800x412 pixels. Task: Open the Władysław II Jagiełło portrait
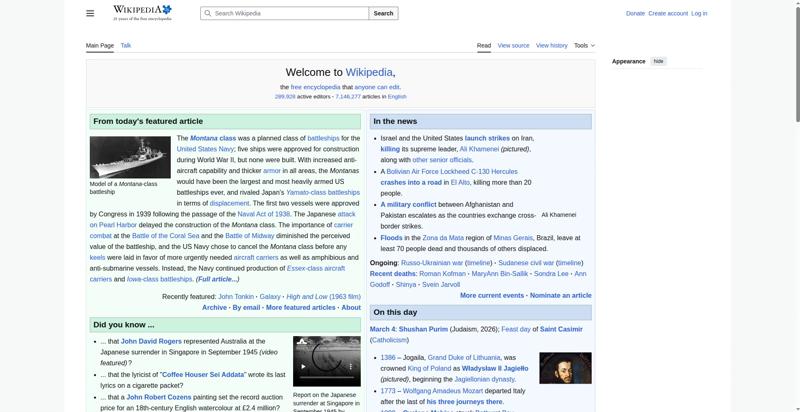[x=565, y=368]
